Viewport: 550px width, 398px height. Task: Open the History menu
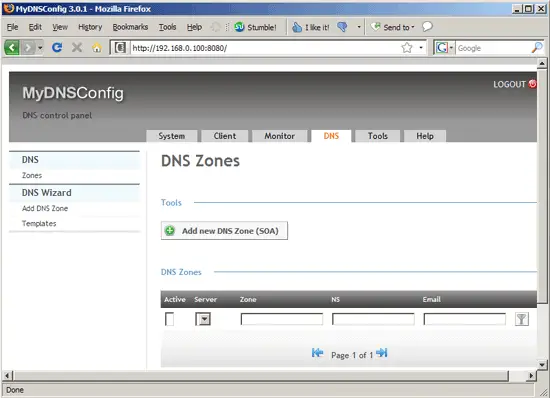[90, 27]
